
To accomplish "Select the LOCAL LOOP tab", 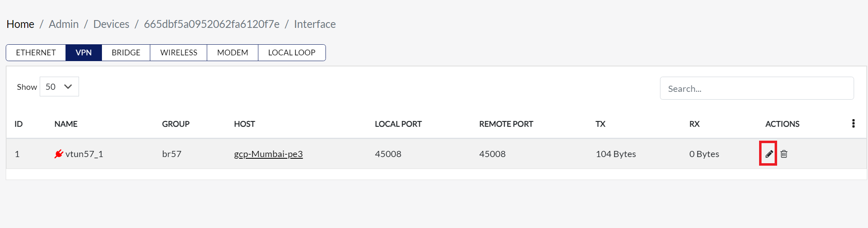I will pyautogui.click(x=292, y=52).
